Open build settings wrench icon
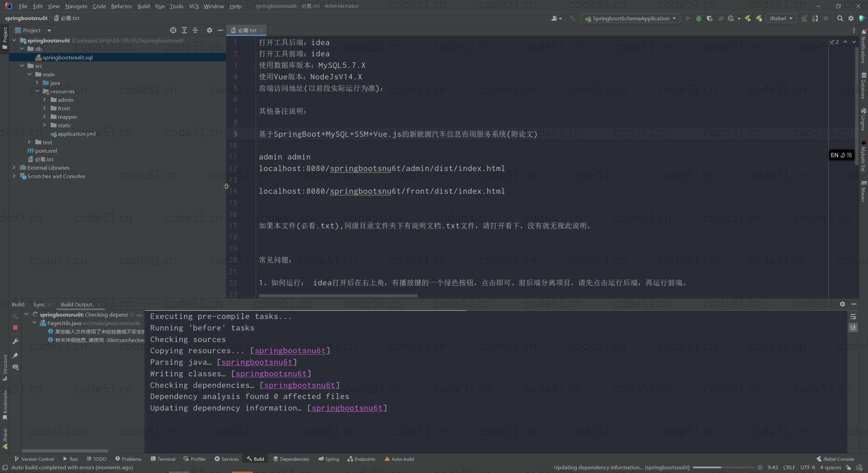868x473 pixels. 15,341
